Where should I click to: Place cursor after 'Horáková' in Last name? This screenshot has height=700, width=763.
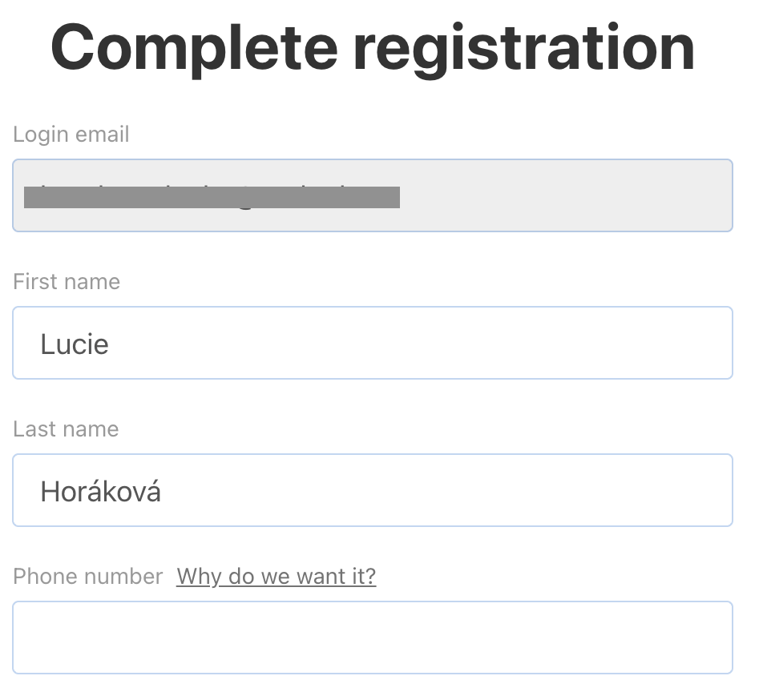coord(164,490)
